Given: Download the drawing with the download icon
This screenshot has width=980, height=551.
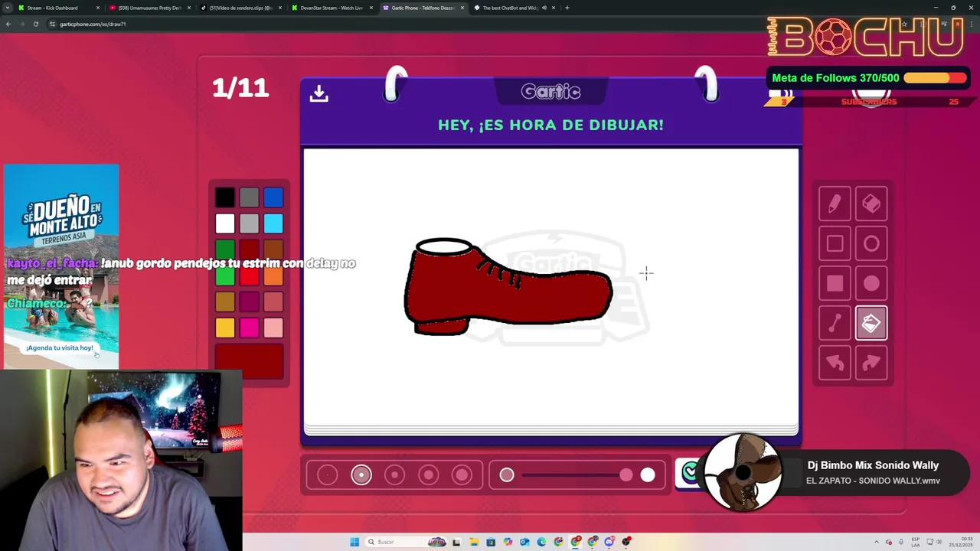Looking at the screenshot, I should pos(318,93).
